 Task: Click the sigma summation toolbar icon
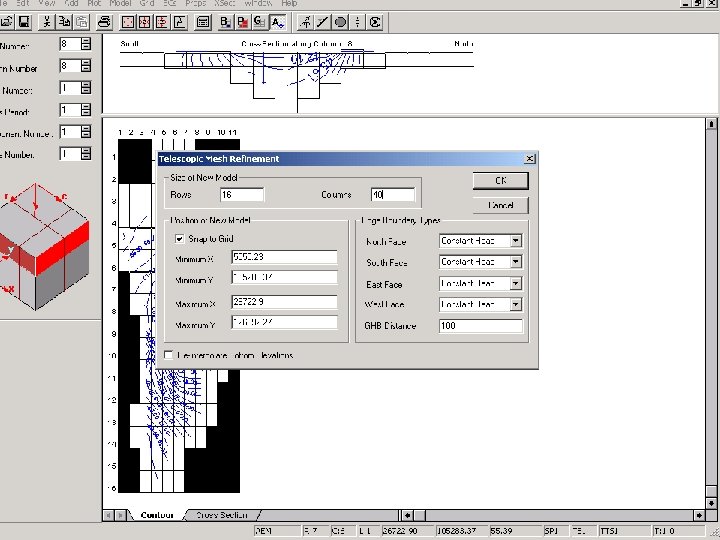coord(375,22)
